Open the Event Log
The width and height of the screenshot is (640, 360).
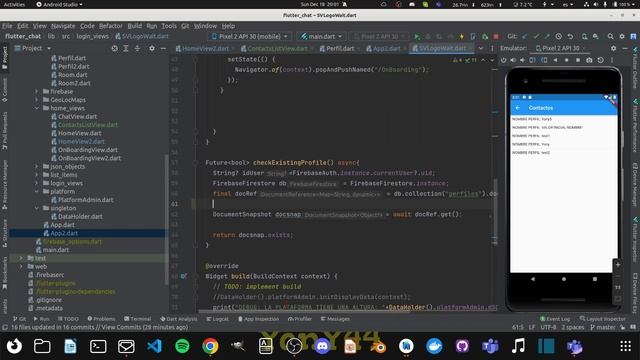tap(555, 319)
